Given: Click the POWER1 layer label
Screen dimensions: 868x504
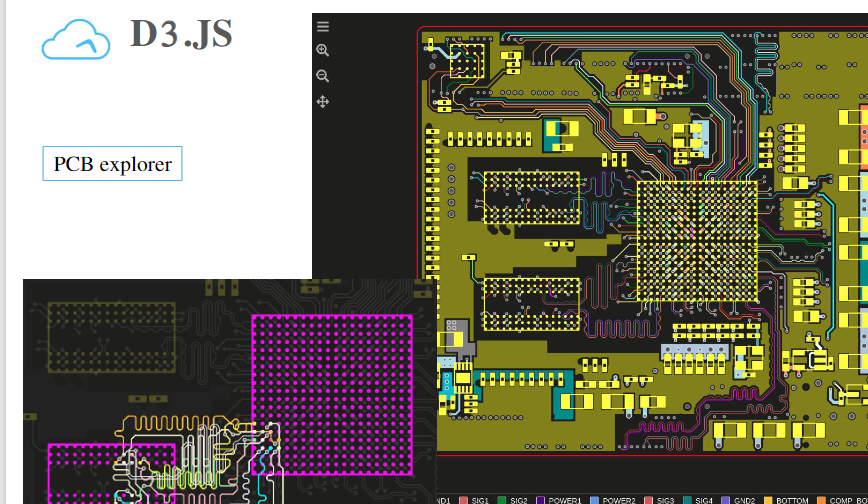Looking at the screenshot, I should click(565, 499).
